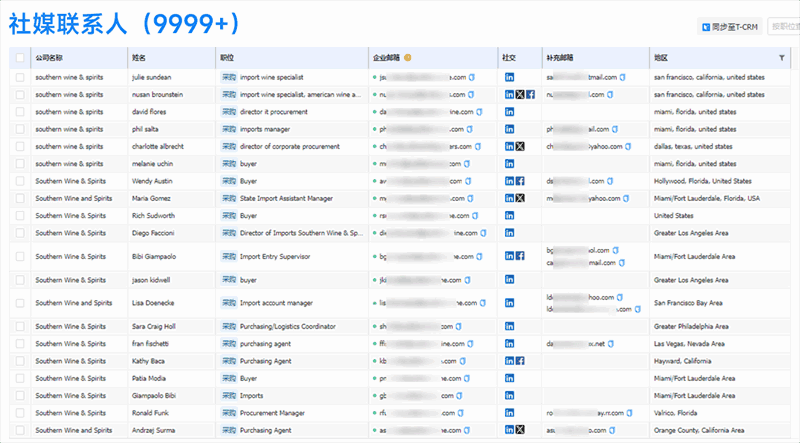
Task: Select the checkbox for Maria Gomez's row
Action: [20, 198]
